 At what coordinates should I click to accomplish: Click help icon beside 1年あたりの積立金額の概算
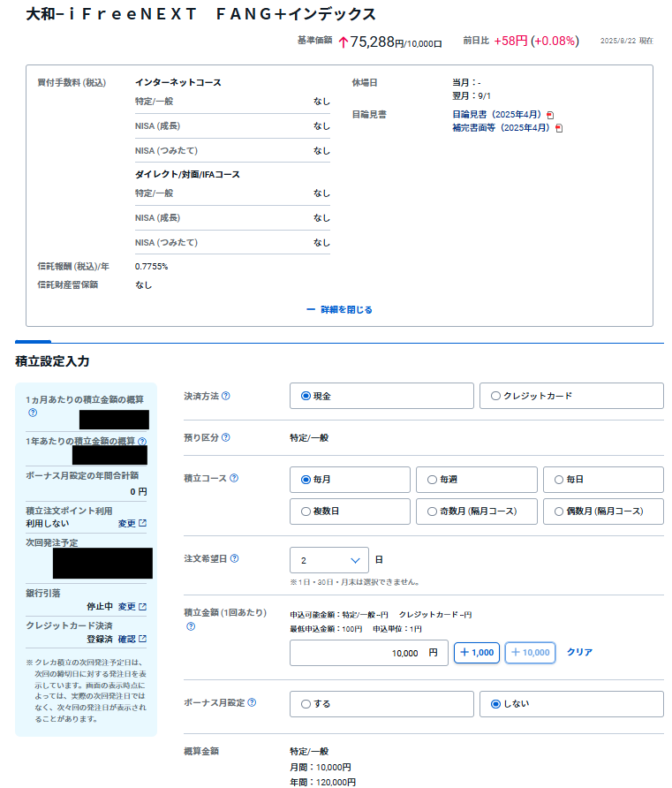[142, 441]
